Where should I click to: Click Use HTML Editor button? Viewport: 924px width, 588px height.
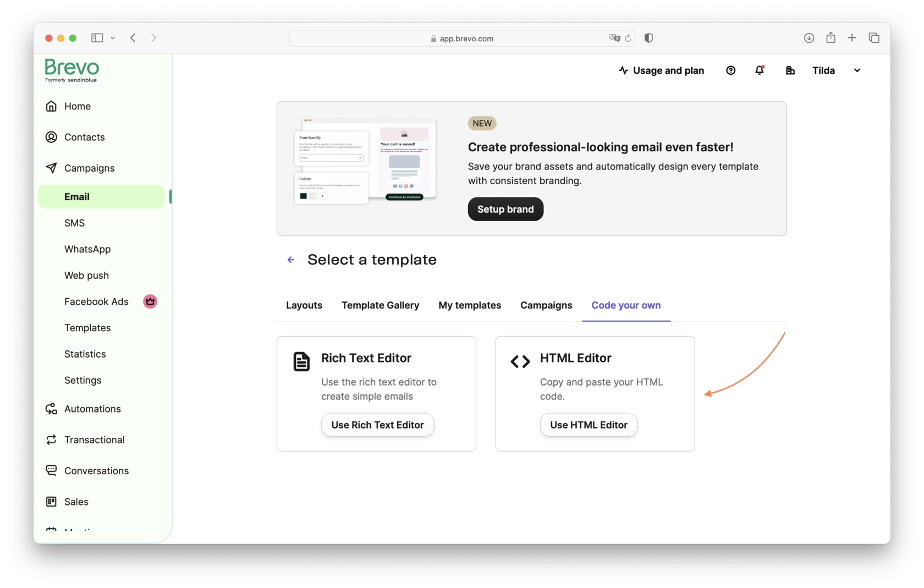click(x=588, y=425)
